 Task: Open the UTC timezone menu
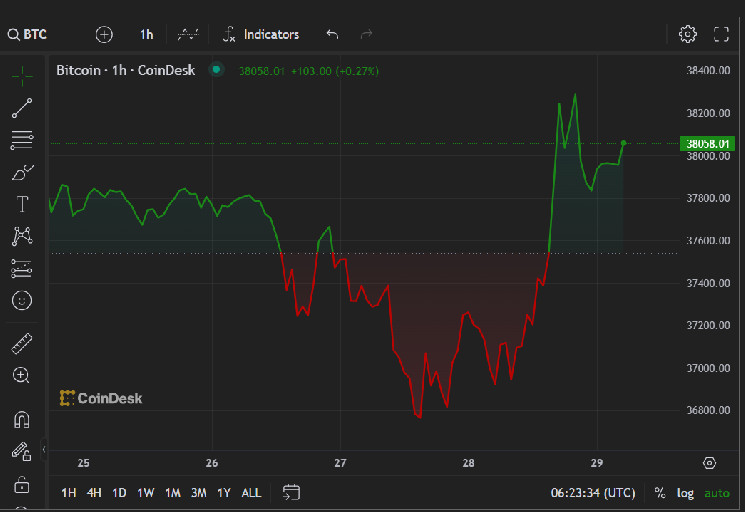coord(592,492)
